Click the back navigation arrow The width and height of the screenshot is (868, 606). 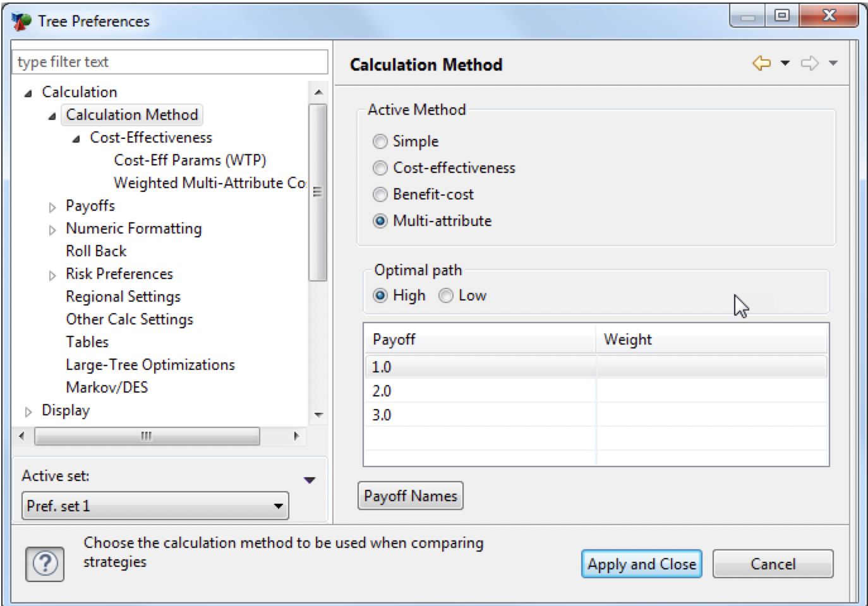pos(762,62)
